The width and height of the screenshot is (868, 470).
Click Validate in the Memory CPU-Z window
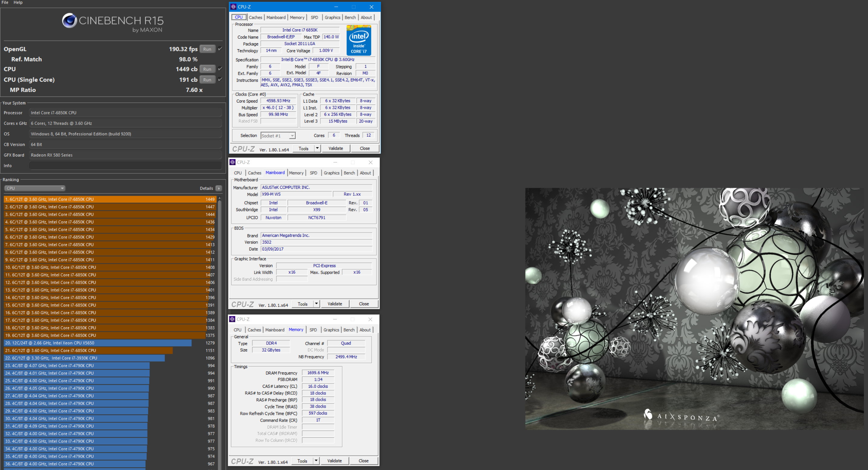pyautogui.click(x=334, y=461)
